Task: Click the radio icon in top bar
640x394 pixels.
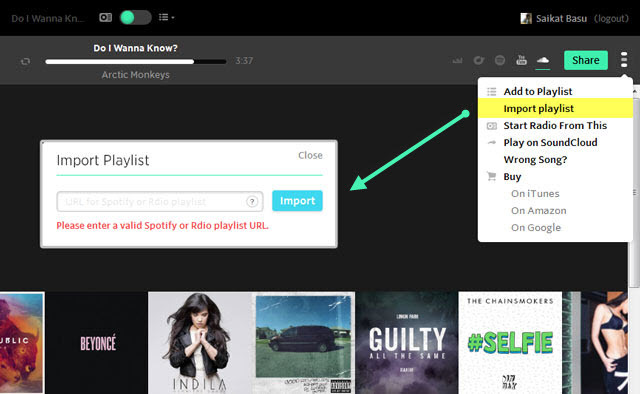Action: 105,18
